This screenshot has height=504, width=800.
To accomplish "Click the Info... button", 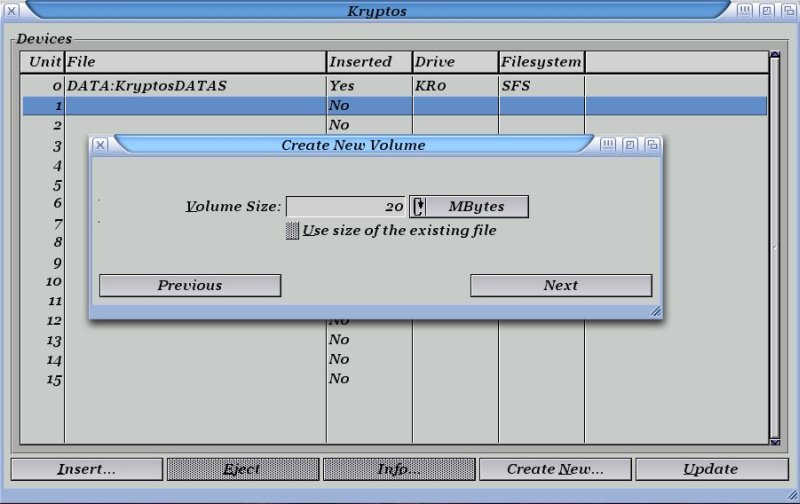I will coord(399,469).
